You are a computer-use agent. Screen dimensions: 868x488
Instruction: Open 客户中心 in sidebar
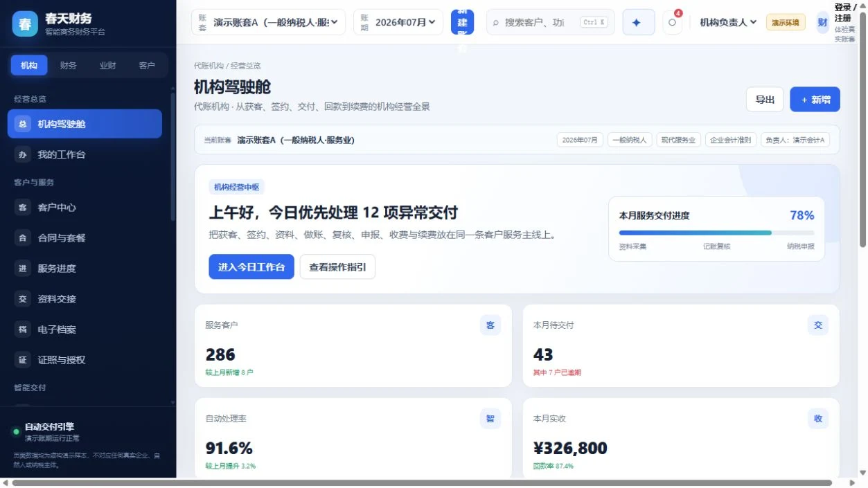click(85, 207)
